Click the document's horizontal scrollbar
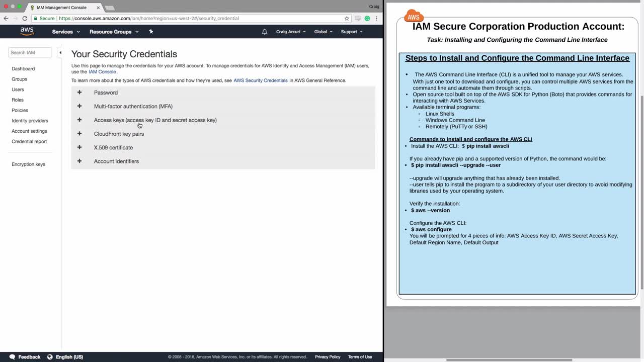The height and width of the screenshot is (362, 644). click(509, 360)
